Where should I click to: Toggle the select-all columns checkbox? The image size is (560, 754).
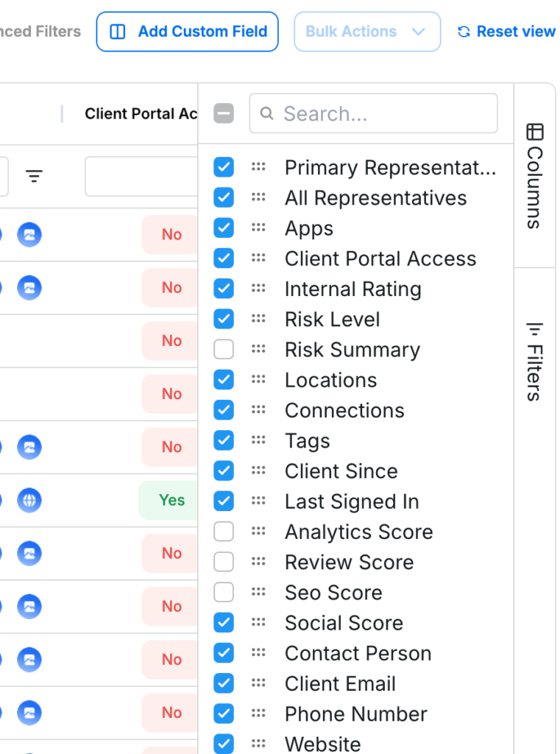[x=224, y=113]
